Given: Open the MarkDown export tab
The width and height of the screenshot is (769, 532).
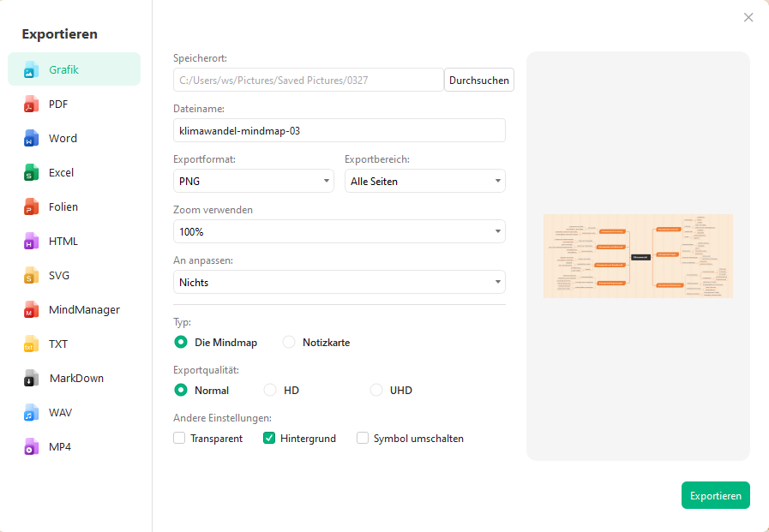Looking at the screenshot, I should pos(75,379).
